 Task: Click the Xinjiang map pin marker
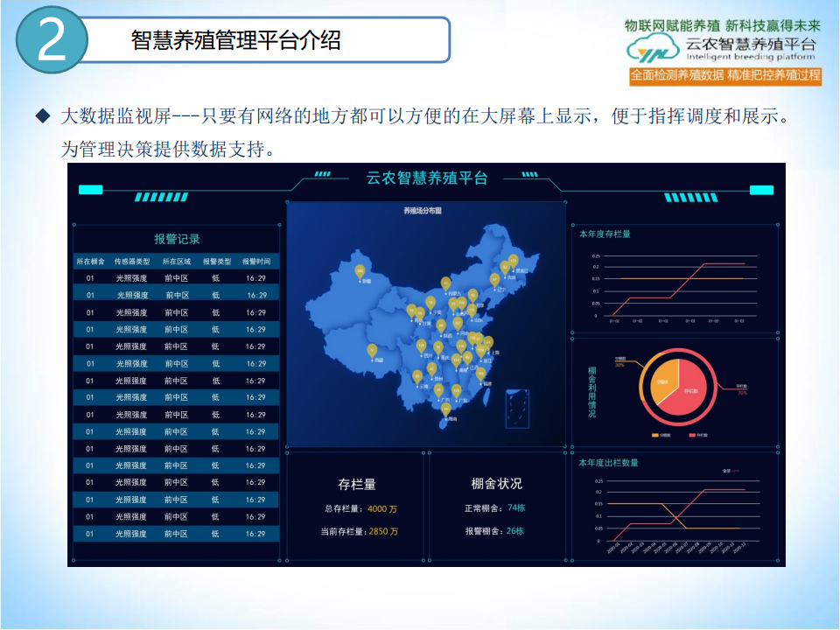[360, 272]
